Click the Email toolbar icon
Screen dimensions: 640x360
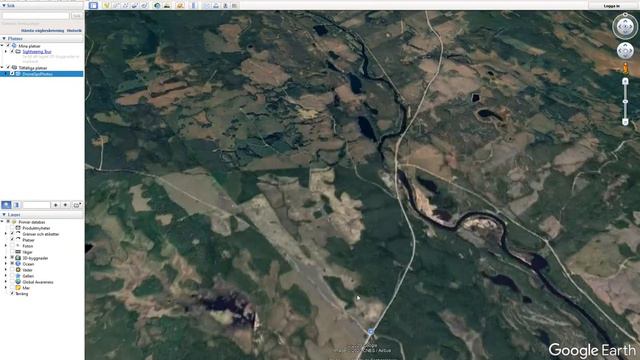(207, 5)
